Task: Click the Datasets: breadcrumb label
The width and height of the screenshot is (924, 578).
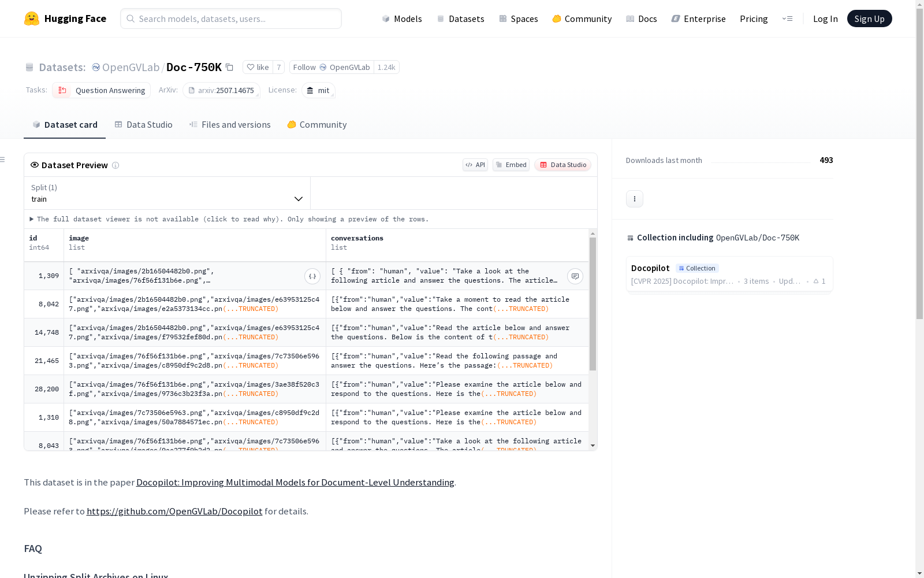Action: [62, 67]
